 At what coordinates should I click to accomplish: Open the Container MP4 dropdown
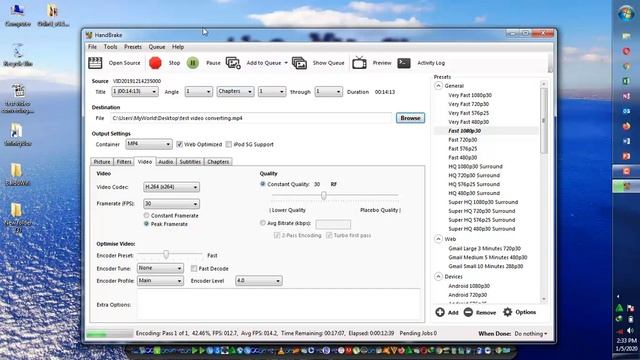(149, 144)
